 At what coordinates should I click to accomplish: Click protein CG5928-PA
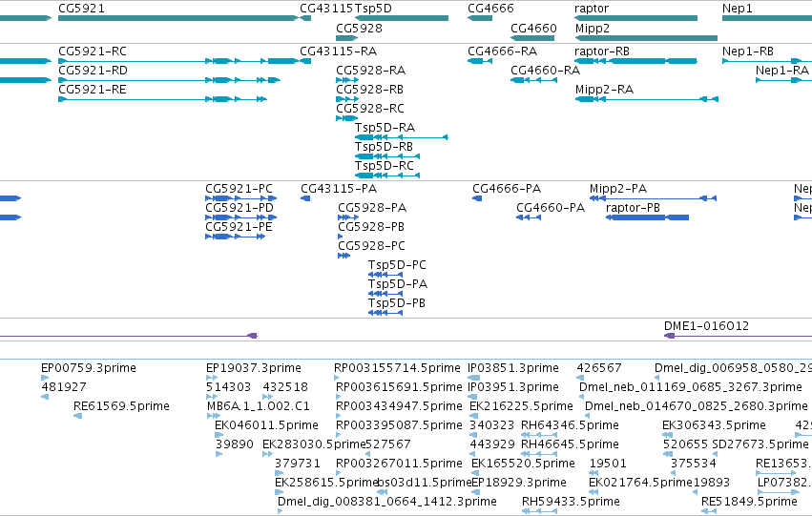348,217
